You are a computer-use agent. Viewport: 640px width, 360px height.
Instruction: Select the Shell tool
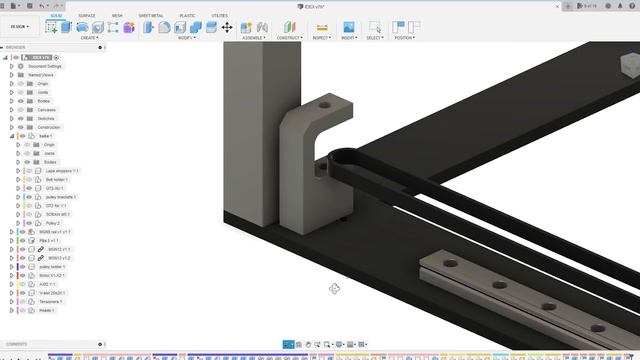pos(180,27)
